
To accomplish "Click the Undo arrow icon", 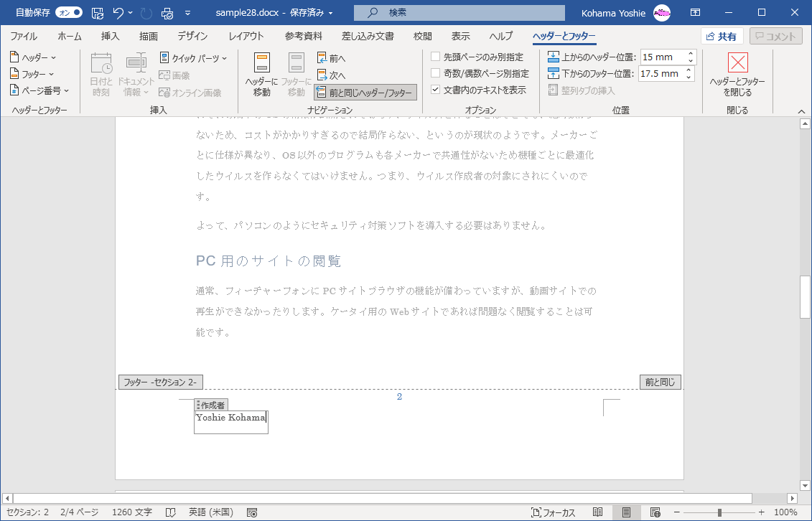I will click(118, 13).
